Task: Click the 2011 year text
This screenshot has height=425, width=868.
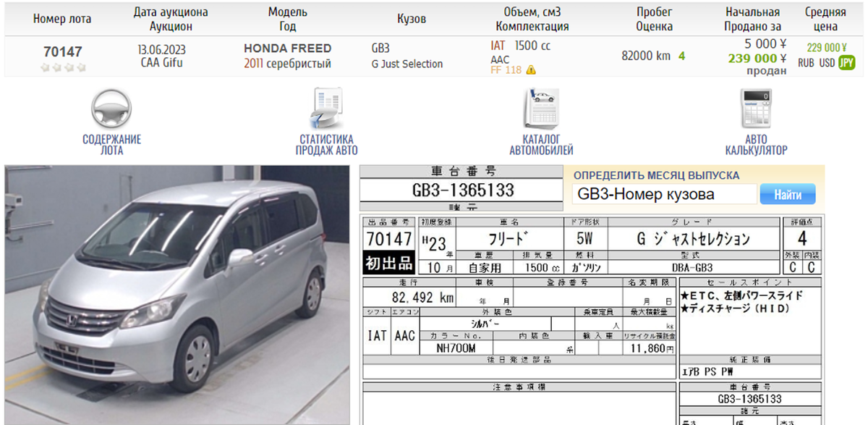Action: tap(253, 64)
